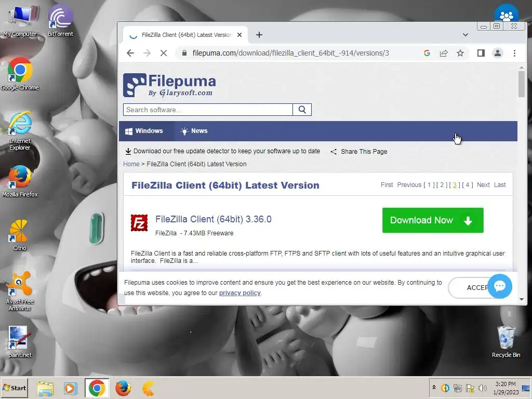View site info via the padlock icon
Image resolution: width=532 pixels, height=399 pixels.
tap(184, 53)
